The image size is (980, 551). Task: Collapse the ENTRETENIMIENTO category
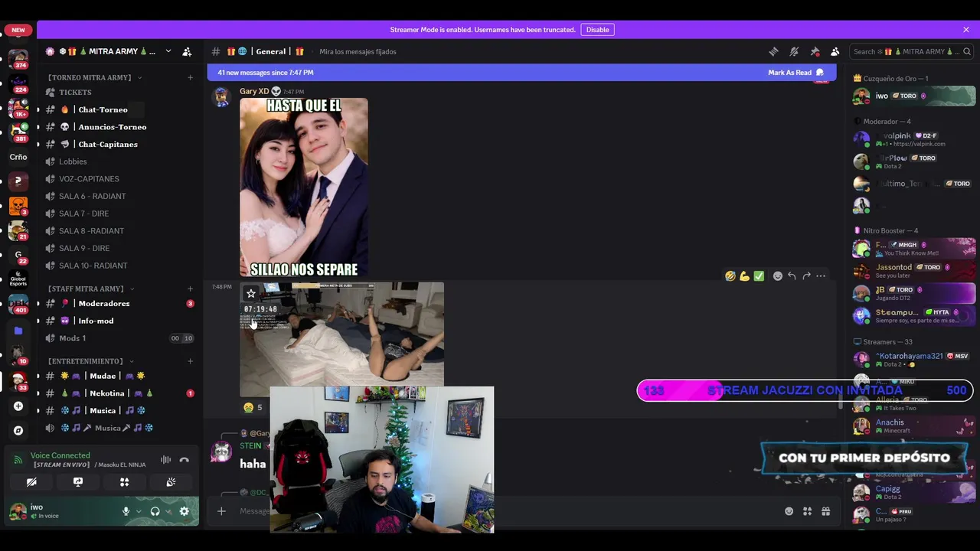click(x=90, y=361)
